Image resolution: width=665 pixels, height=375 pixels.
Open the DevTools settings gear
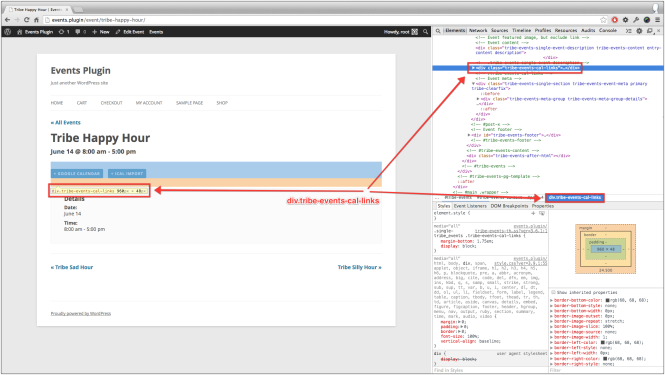point(639,31)
